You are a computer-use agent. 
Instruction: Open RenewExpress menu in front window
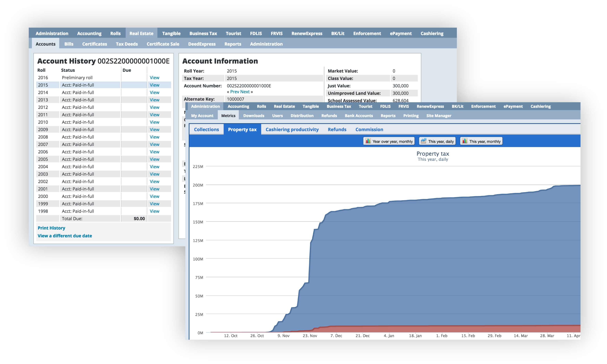(430, 106)
